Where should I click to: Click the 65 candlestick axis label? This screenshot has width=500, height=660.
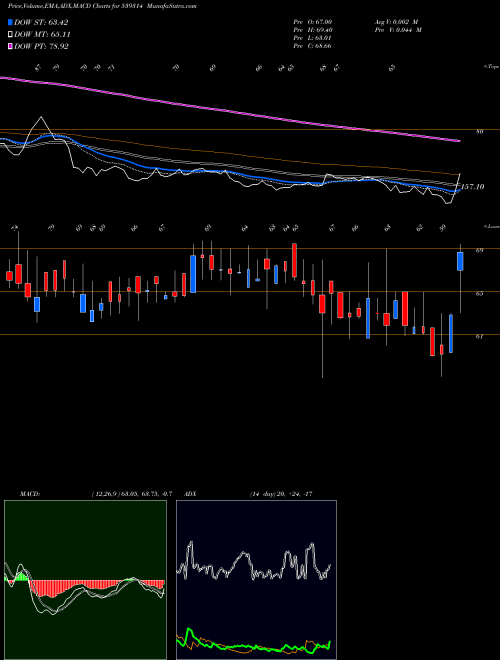[x=479, y=293]
